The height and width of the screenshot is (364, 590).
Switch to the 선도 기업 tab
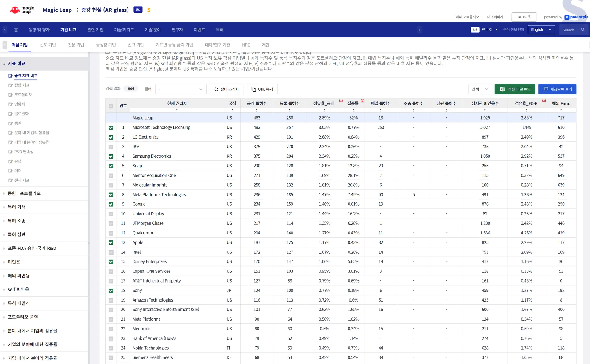pyautogui.click(x=48, y=45)
